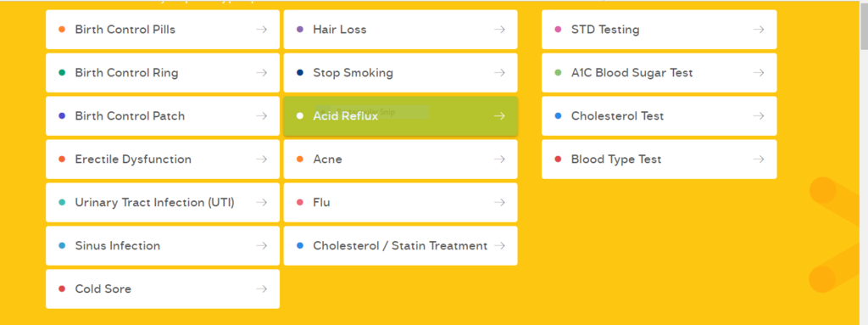
Task: Click the orange dot beside Birth Control Pills
Action: [62, 30]
